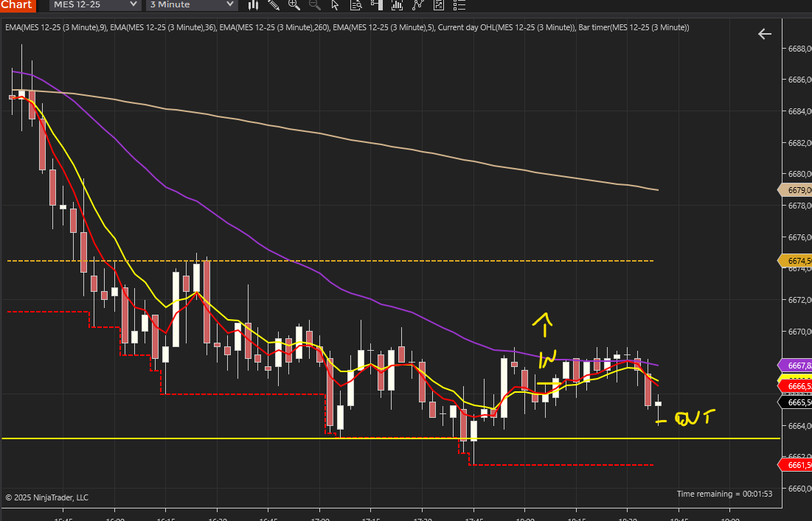
Task: Click the 6672,00 price axis label
Action: pos(799,300)
